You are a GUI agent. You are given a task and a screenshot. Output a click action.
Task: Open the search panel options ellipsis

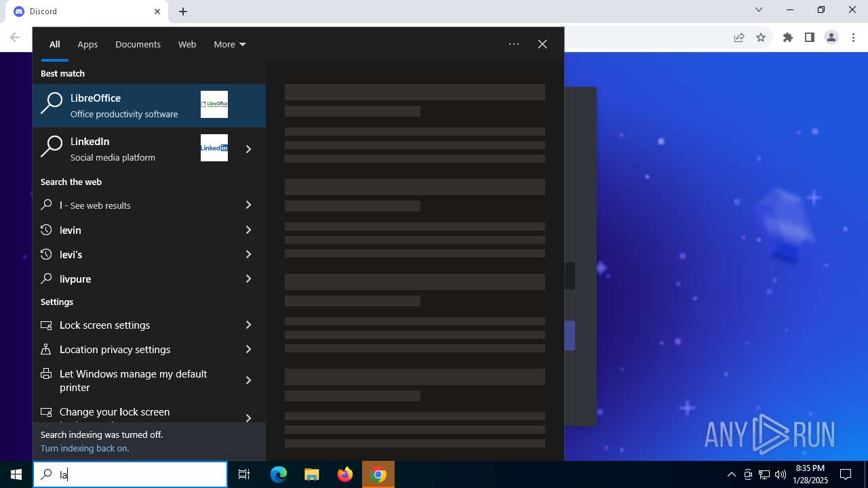tap(514, 44)
